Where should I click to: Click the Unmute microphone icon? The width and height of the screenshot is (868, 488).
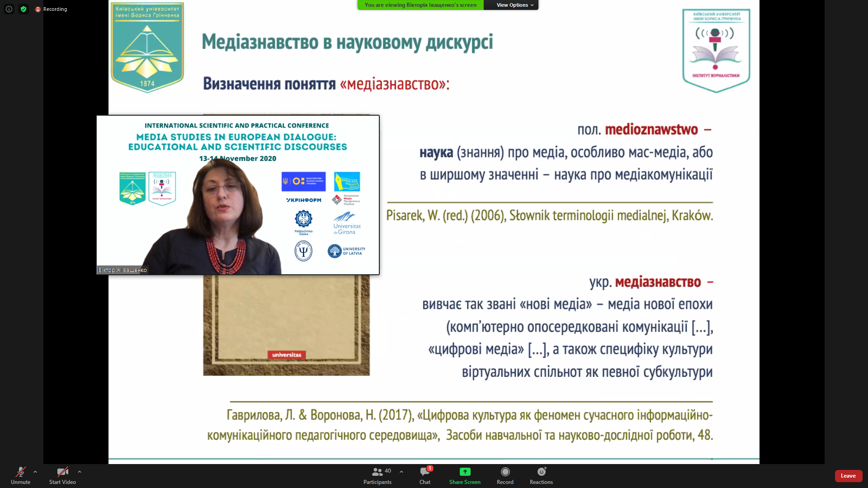pyautogui.click(x=20, y=472)
